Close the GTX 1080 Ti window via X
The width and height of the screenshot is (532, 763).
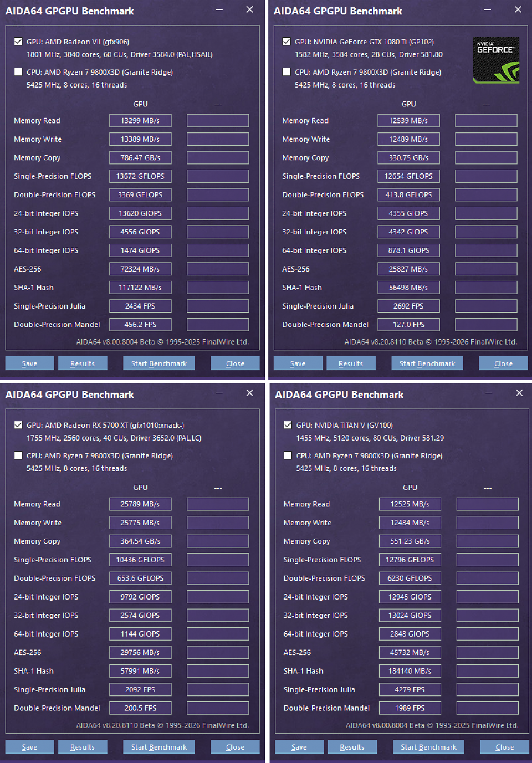[518, 9]
